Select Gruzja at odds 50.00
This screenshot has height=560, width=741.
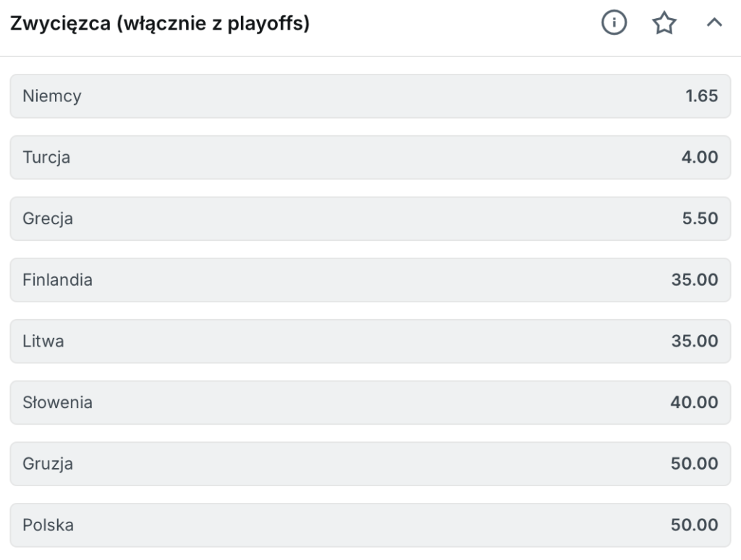coord(370,464)
